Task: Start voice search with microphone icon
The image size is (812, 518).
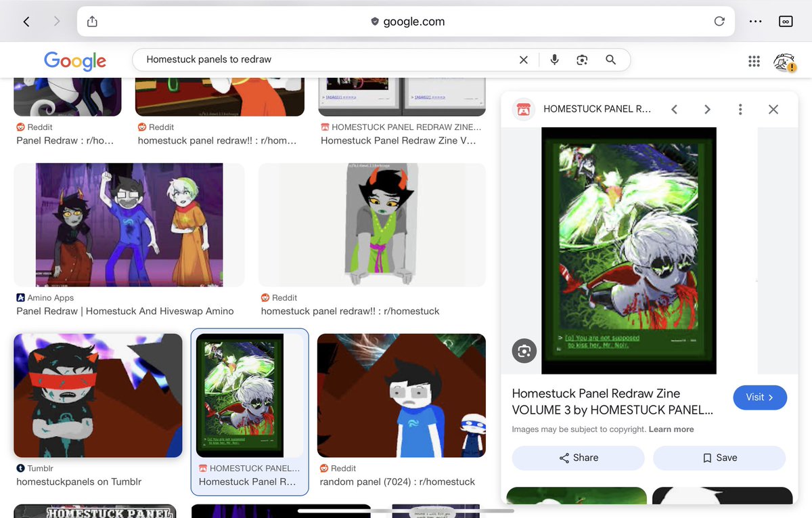Action: click(554, 60)
